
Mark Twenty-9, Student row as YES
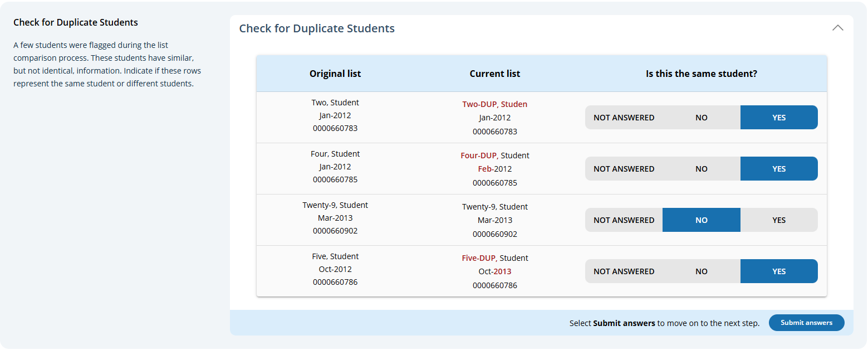pos(778,220)
